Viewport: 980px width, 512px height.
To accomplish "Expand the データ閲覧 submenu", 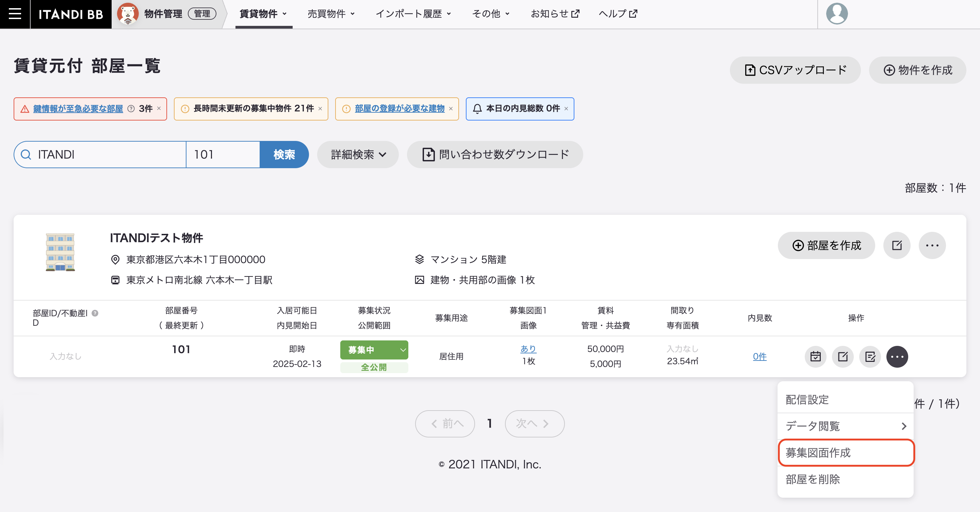I will click(x=845, y=426).
